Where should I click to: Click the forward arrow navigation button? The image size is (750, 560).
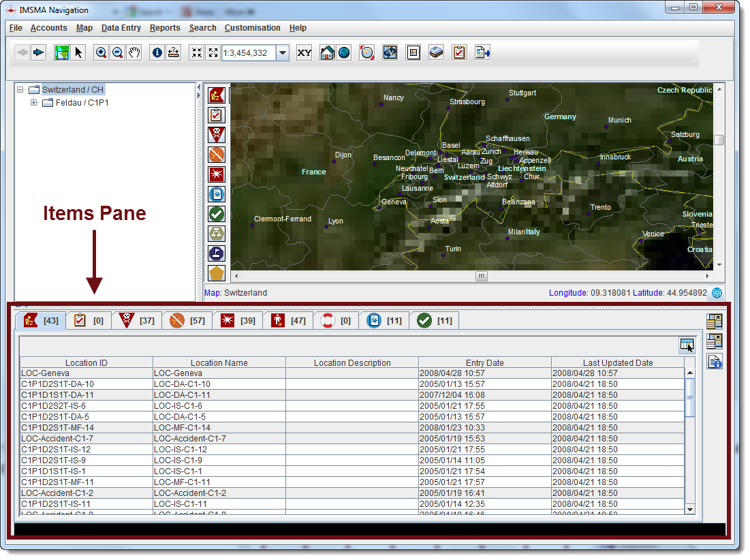(39, 53)
